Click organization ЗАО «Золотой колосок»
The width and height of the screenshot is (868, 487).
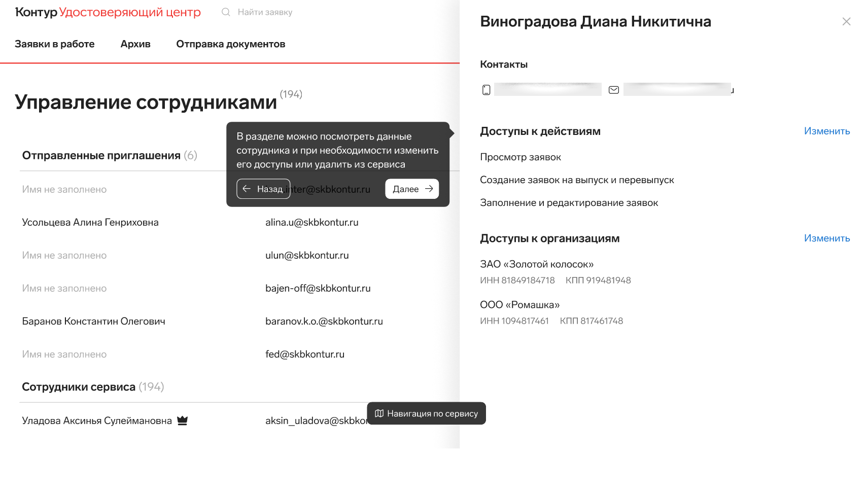tap(537, 264)
